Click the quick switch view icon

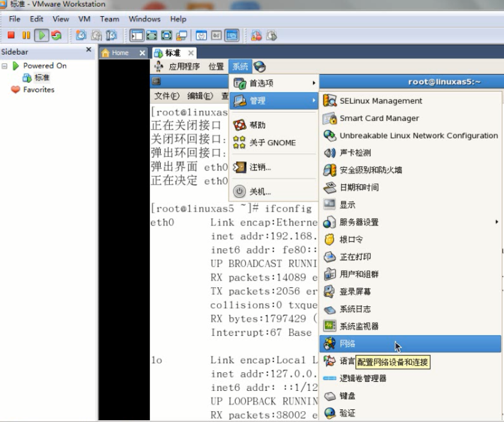point(152,35)
